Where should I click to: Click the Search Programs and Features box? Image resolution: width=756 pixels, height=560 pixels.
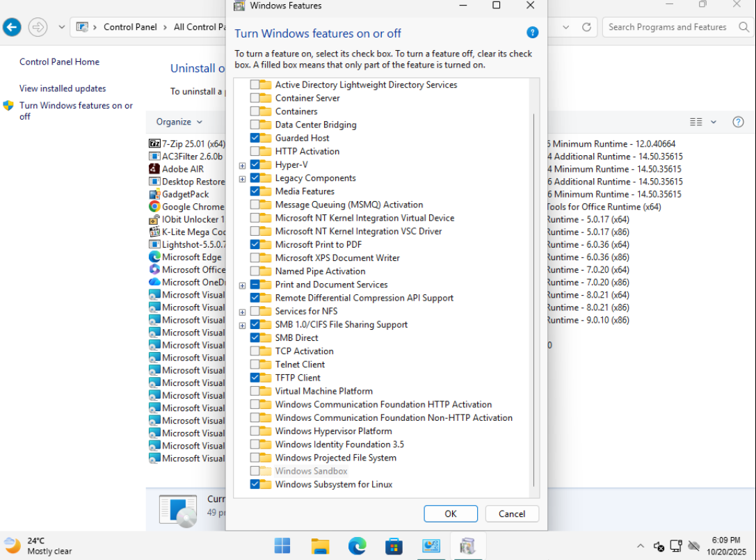(x=666, y=27)
